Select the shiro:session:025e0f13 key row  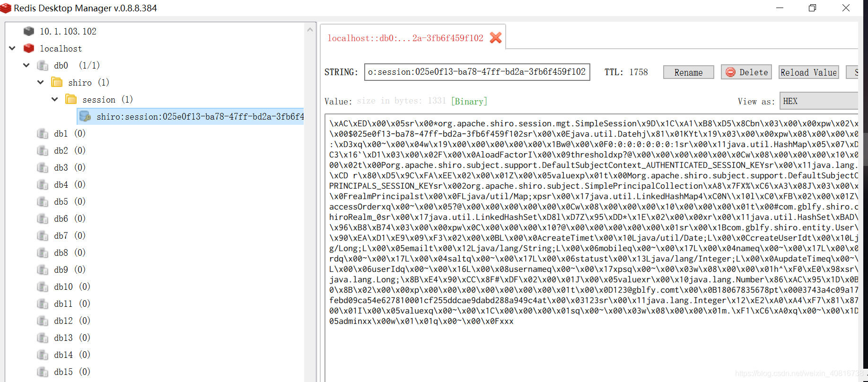pyautogui.click(x=190, y=116)
